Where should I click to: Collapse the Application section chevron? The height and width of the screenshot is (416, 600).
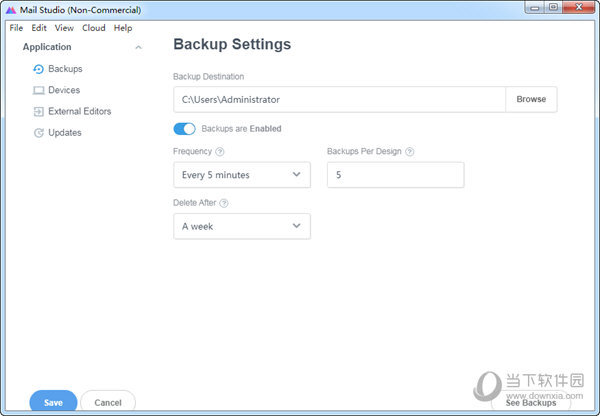click(139, 47)
